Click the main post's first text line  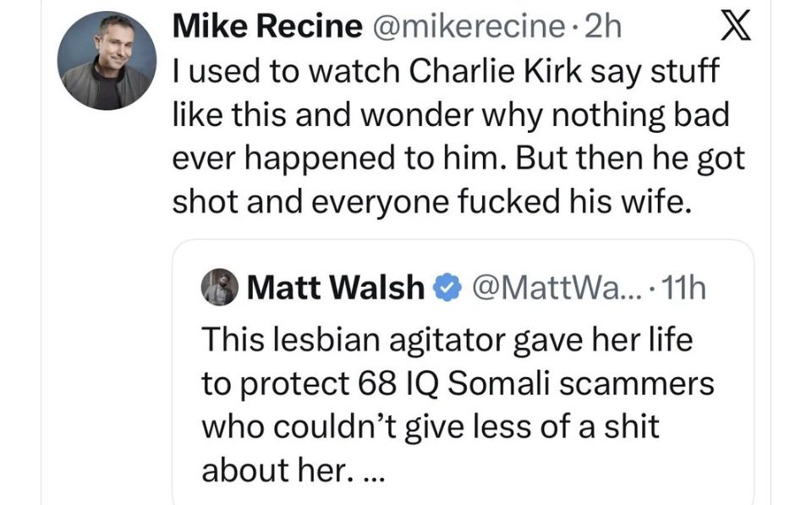coord(445,72)
